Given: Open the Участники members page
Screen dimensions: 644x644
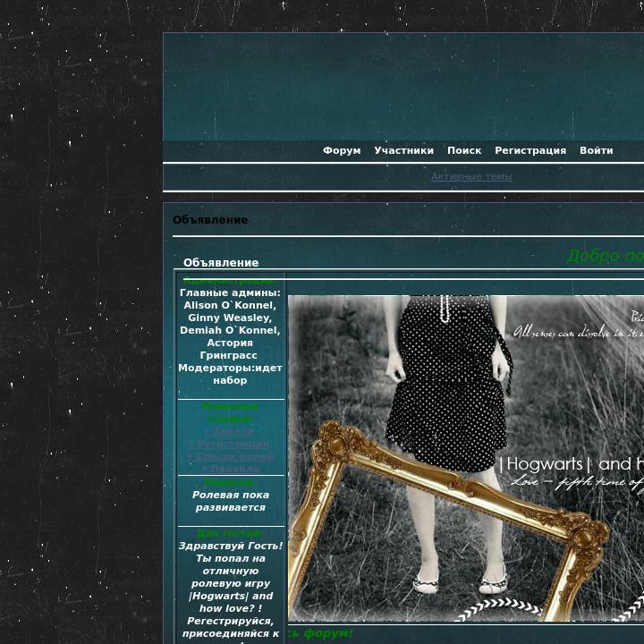Looking at the screenshot, I should click(403, 151).
